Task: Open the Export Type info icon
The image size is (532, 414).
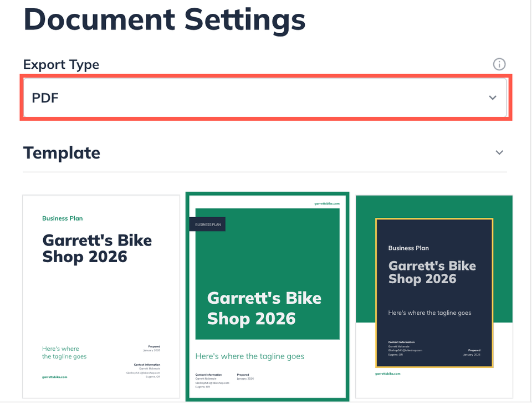Action: click(499, 64)
